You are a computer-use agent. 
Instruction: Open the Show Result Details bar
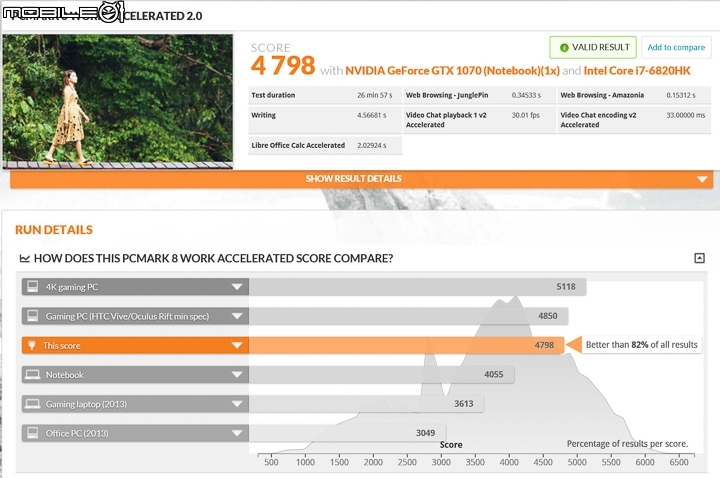tap(361, 179)
